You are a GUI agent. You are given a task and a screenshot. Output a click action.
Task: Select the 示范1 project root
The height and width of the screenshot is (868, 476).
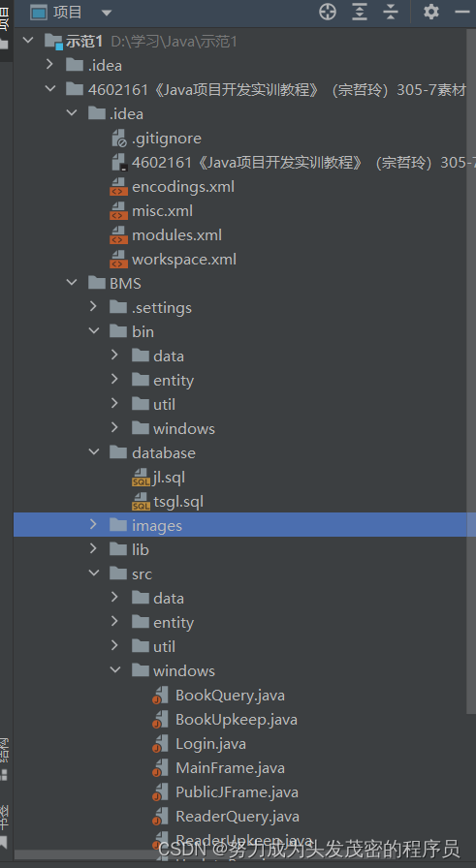click(84, 42)
